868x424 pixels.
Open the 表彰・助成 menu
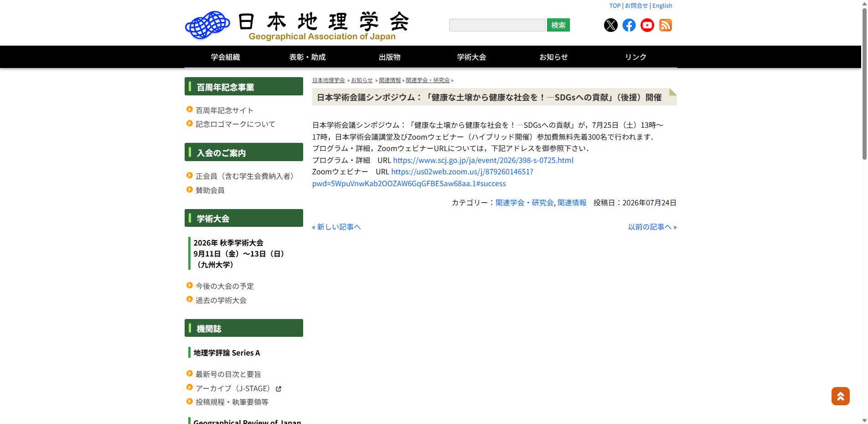pos(307,57)
